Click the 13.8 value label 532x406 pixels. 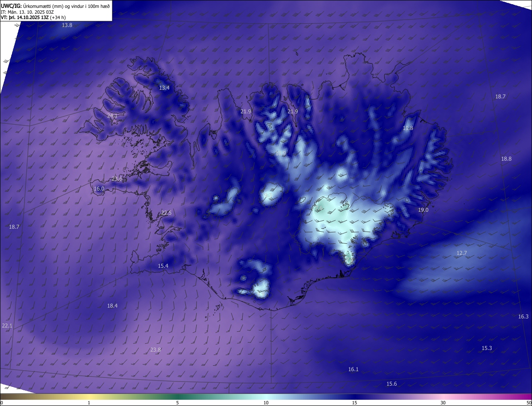[67, 25]
